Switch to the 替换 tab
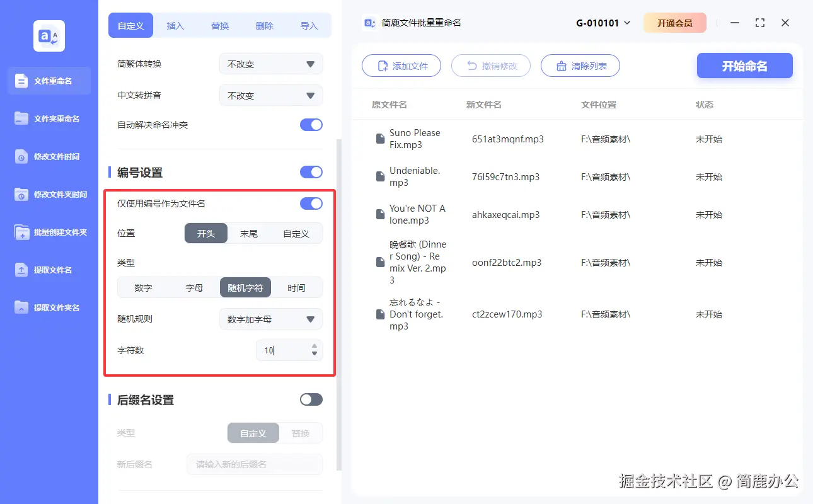 tap(220, 26)
